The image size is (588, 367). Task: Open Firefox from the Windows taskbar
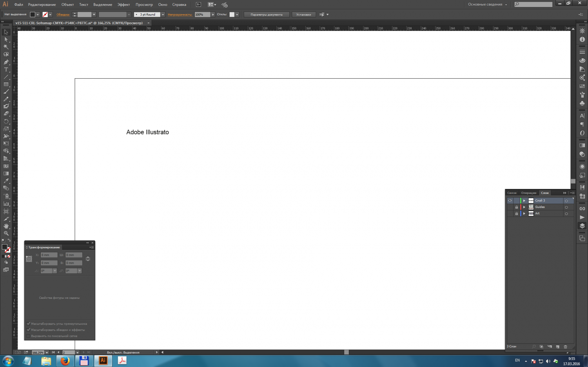pyautogui.click(x=65, y=361)
